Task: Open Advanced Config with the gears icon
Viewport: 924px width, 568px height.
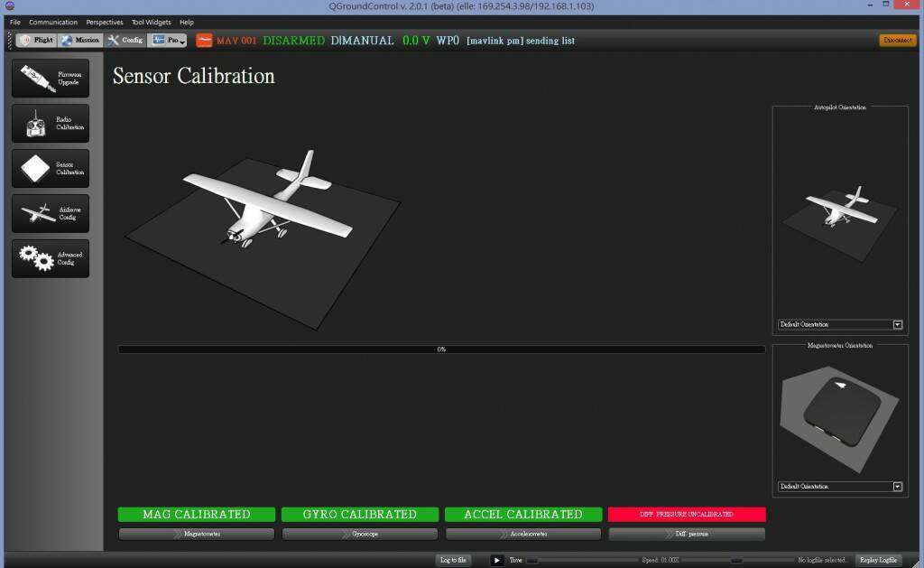Action: coord(51,258)
